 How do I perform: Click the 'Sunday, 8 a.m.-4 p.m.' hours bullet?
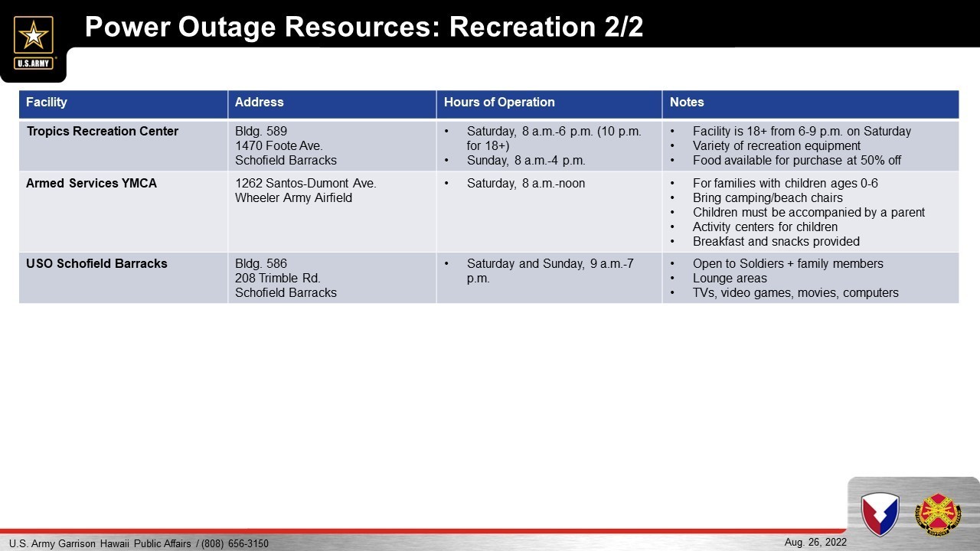[525, 161]
